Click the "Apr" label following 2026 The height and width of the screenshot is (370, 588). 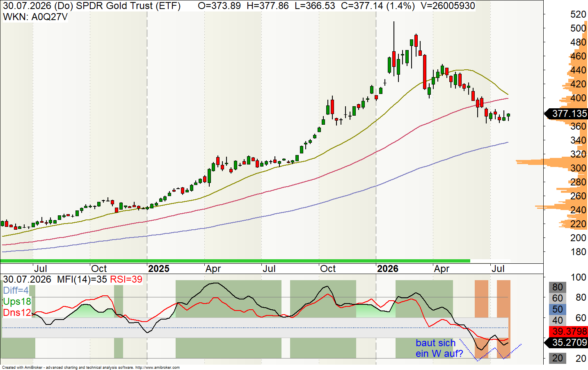442,269
